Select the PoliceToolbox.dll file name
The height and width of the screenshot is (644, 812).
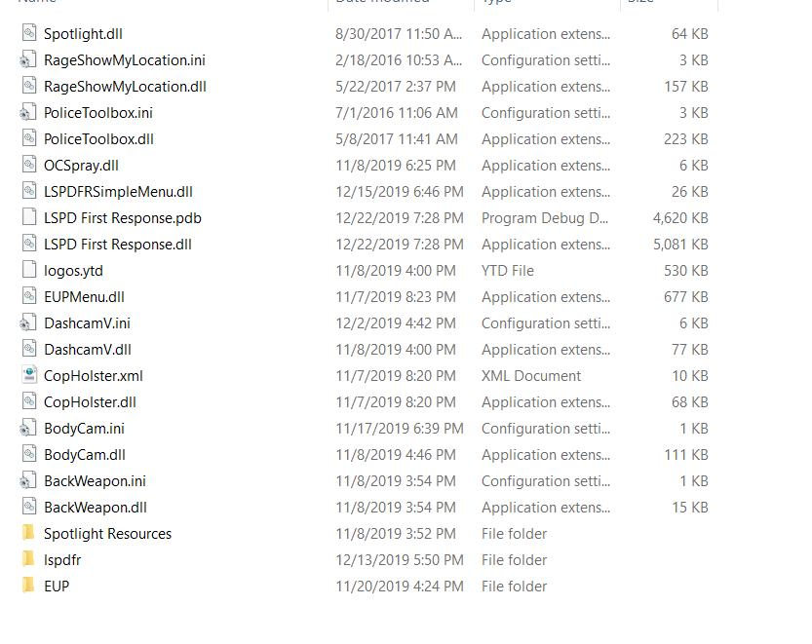click(98, 139)
